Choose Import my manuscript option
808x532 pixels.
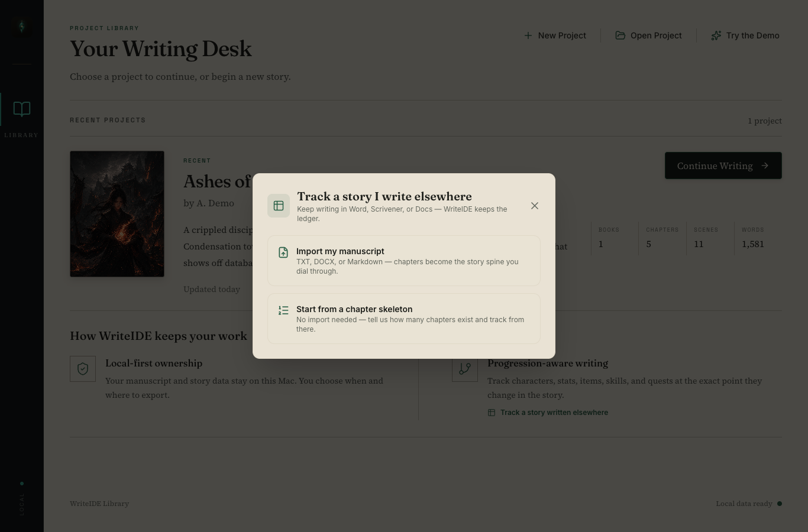pos(404,261)
